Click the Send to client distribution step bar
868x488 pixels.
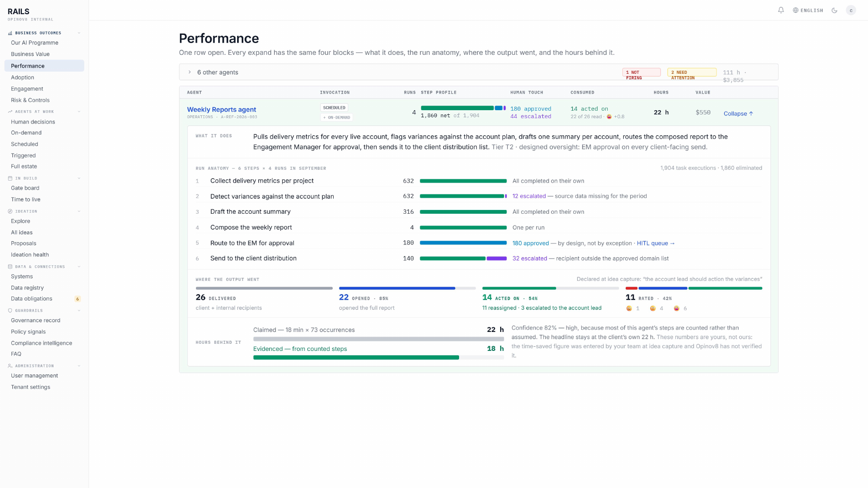[x=463, y=259]
